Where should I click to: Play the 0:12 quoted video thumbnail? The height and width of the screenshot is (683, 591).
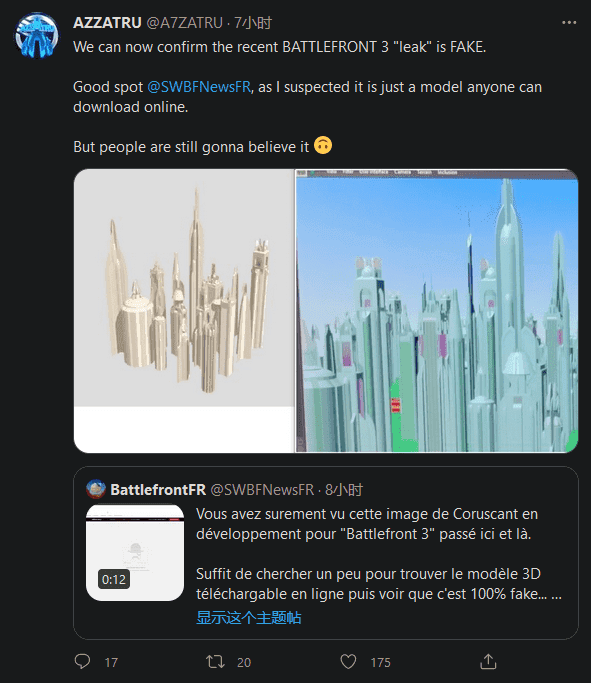[x=135, y=553]
